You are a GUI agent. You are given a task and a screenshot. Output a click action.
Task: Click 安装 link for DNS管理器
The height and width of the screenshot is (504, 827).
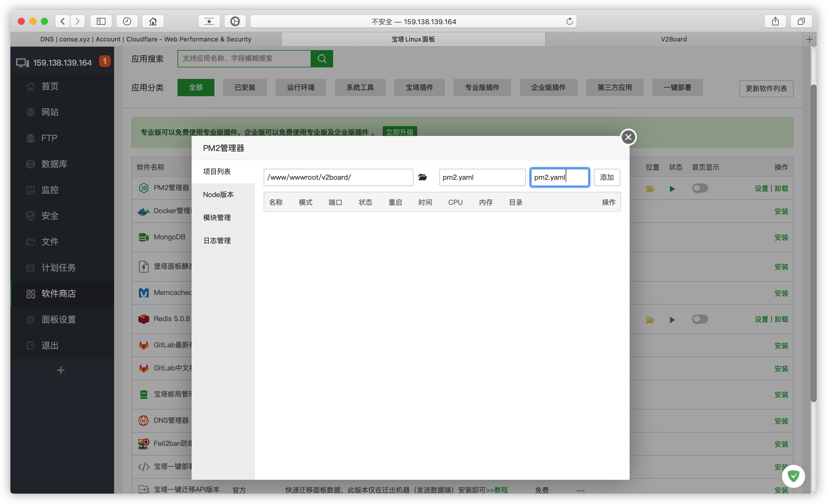[781, 421]
